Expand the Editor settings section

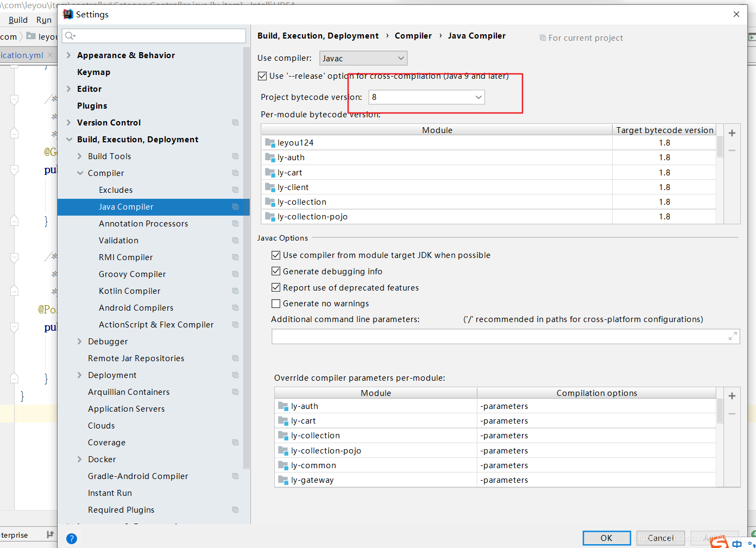68,89
